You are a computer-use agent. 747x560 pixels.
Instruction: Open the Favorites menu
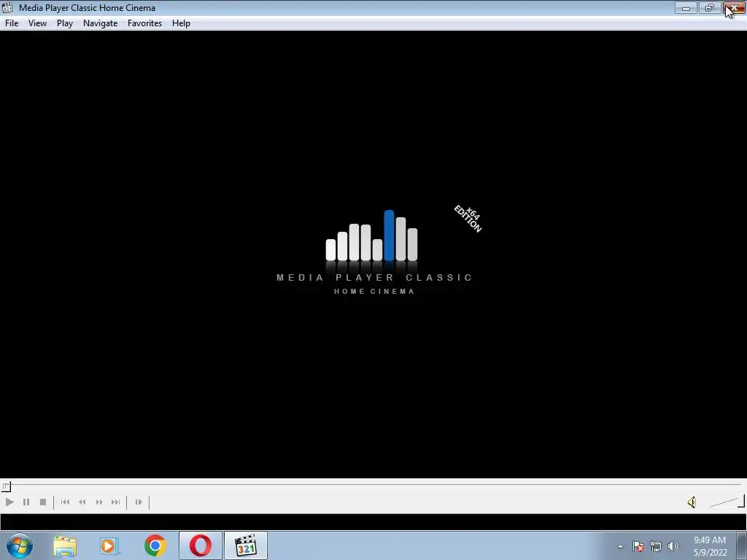coord(145,23)
